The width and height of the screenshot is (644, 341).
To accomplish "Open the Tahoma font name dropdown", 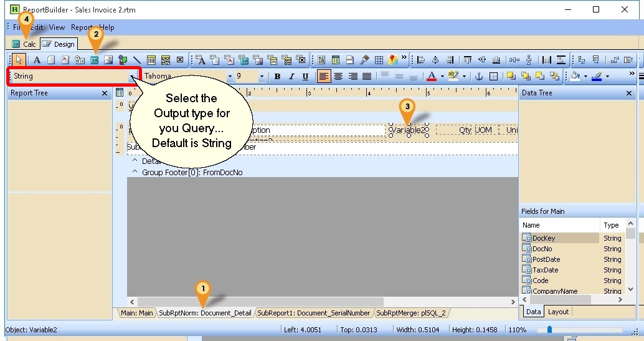I will pos(230,77).
